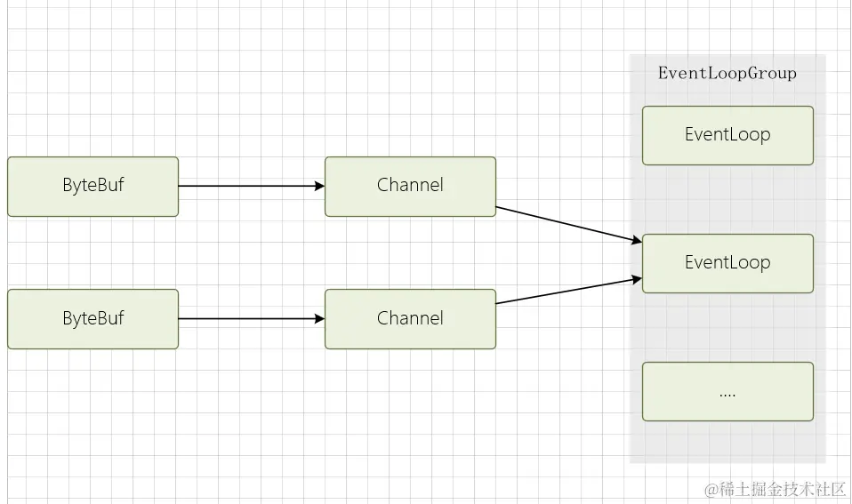The height and width of the screenshot is (504, 852).
Task: Select the upper ByteBuf box
Action: click(x=92, y=187)
